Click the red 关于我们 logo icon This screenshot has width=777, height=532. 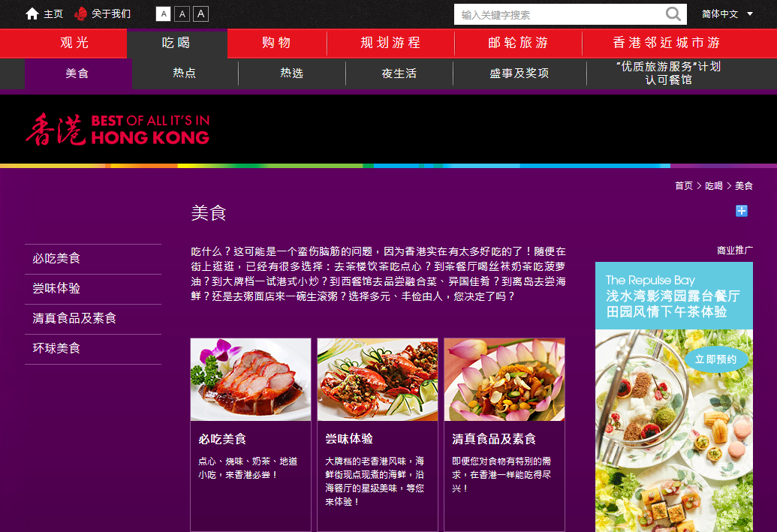[x=81, y=14]
